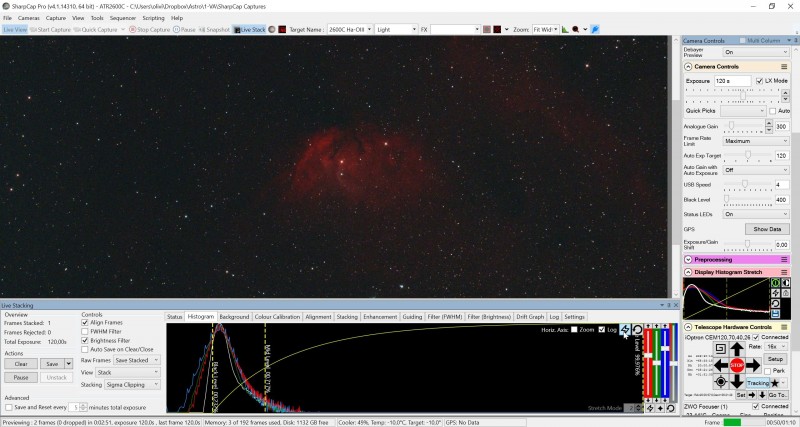Click the black star favorites icon beside Tracking
The height and width of the screenshot is (427, 800).
pyautogui.click(x=774, y=383)
